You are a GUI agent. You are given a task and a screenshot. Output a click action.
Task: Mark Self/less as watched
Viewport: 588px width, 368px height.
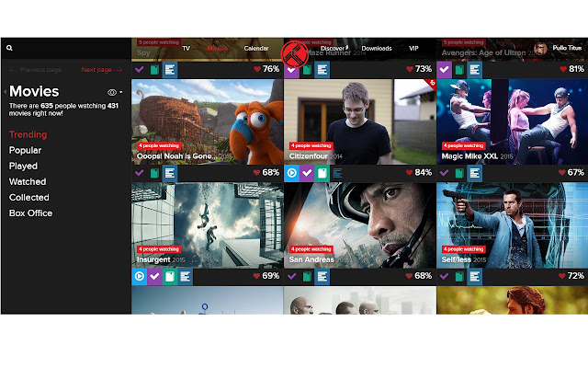tap(444, 277)
